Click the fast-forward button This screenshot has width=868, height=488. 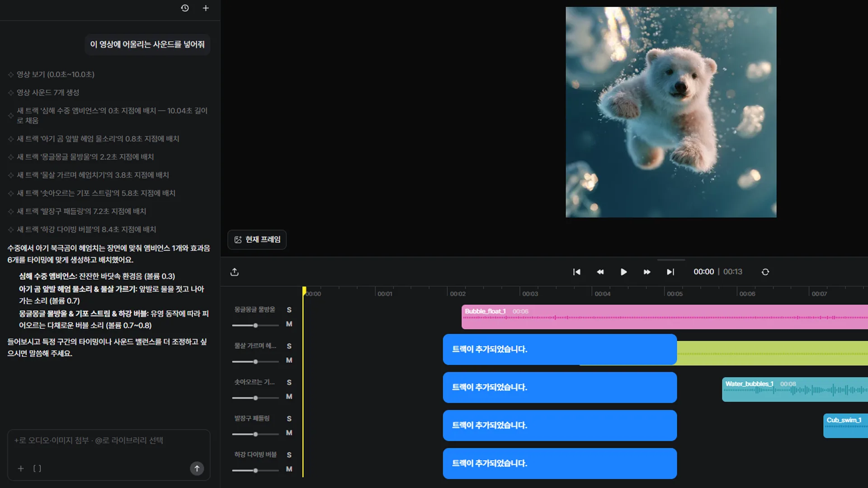[x=647, y=272]
